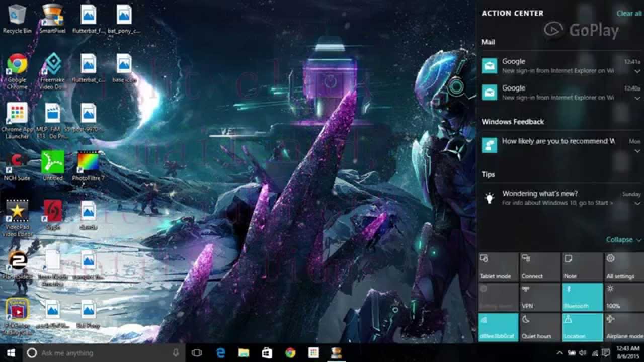
Task: Click the Action Center tray icon
Action: click(606, 352)
